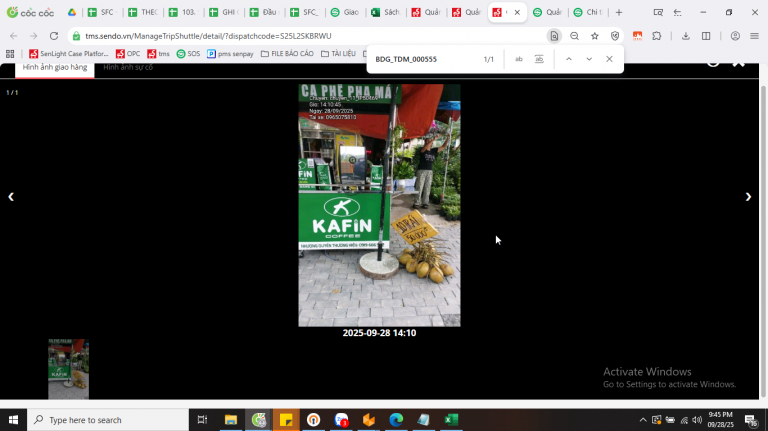
Task: Open SenLight Case Platform bookmark
Action: tap(69, 54)
